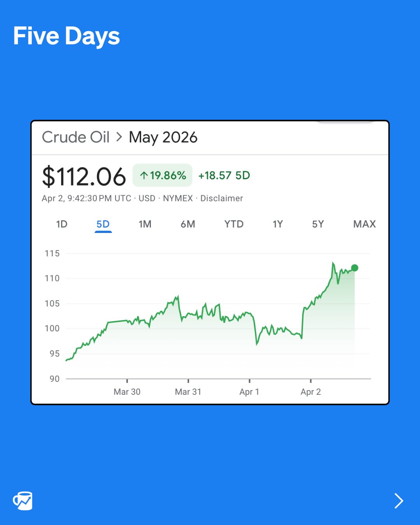This screenshot has width=420, height=525.
Task: Click the green current price dot
Action: 354,268
